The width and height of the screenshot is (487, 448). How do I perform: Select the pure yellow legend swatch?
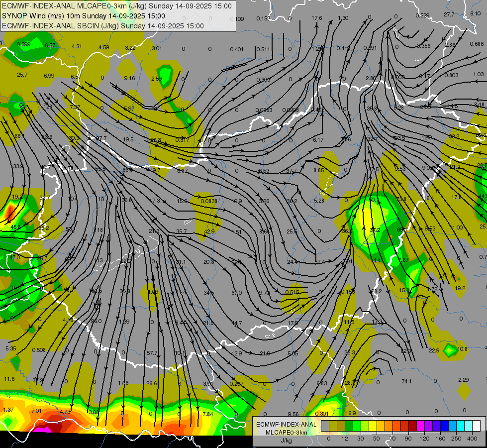point(373,426)
